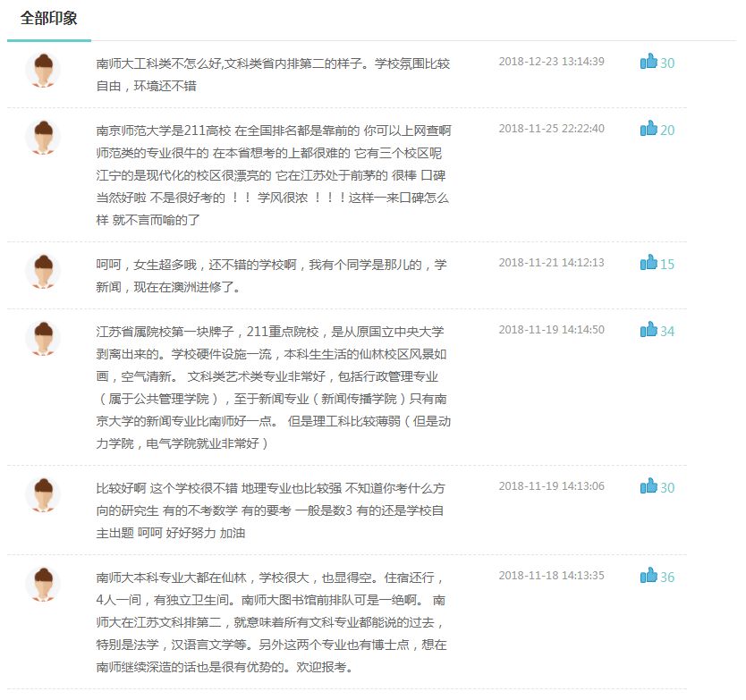Click timestamp 2018-11-25 22:22:40
The height and width of the screenshot is (700, 746).
click(551, 129)
